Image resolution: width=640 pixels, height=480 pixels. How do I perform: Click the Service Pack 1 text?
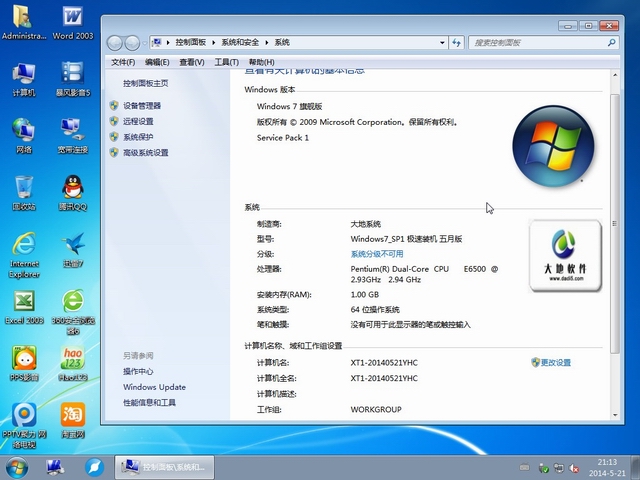[x=283, y=138]
